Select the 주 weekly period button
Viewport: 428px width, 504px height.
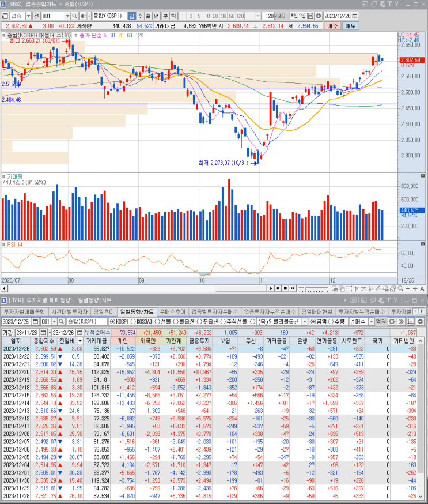[140, 16]
